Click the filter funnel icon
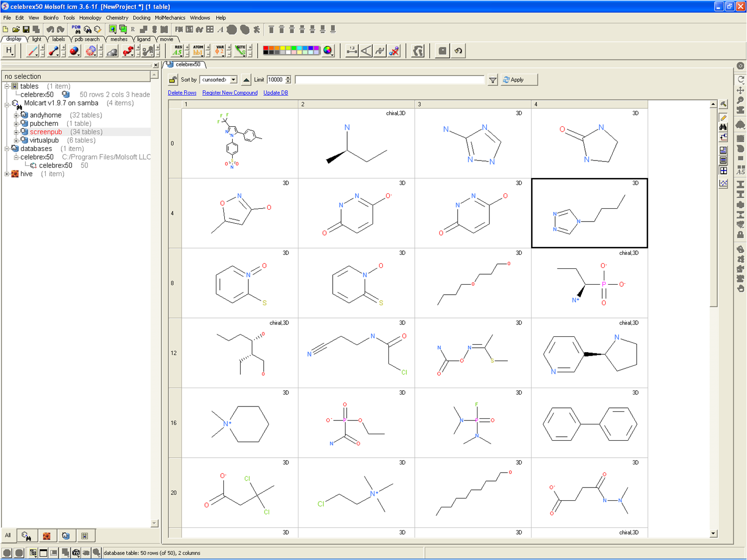This screenshot has width=747, height=560. tap(492, 80)
